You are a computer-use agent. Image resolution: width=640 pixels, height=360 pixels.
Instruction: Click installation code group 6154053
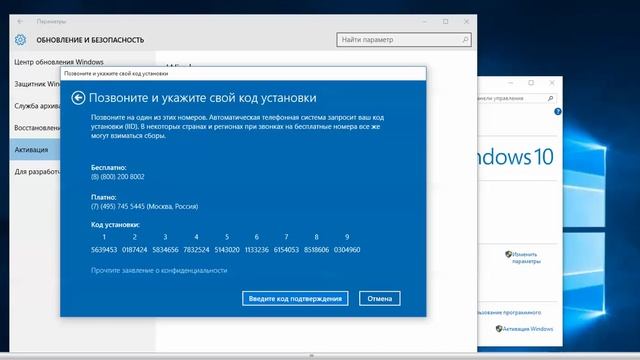pos(286,250)
